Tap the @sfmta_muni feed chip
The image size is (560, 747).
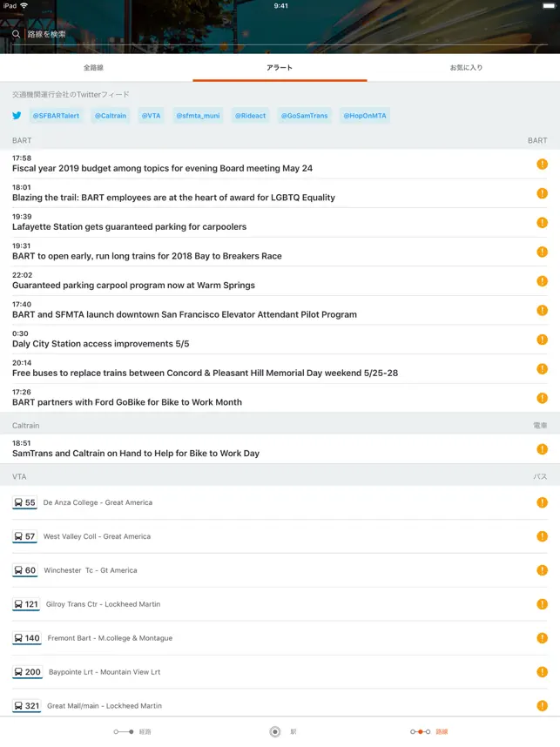(x=198, y=115)
